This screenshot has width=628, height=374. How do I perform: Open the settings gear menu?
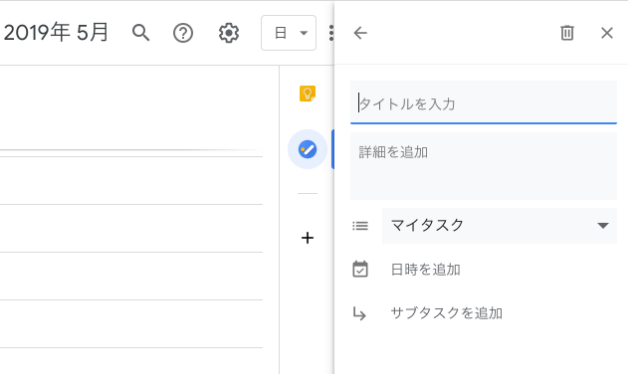point(229,33)
